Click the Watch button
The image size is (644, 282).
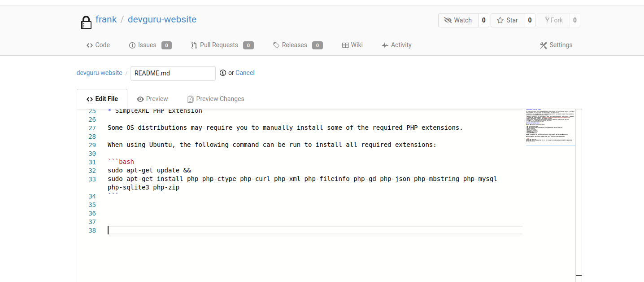pyautogui.click(x=458, y=20)
